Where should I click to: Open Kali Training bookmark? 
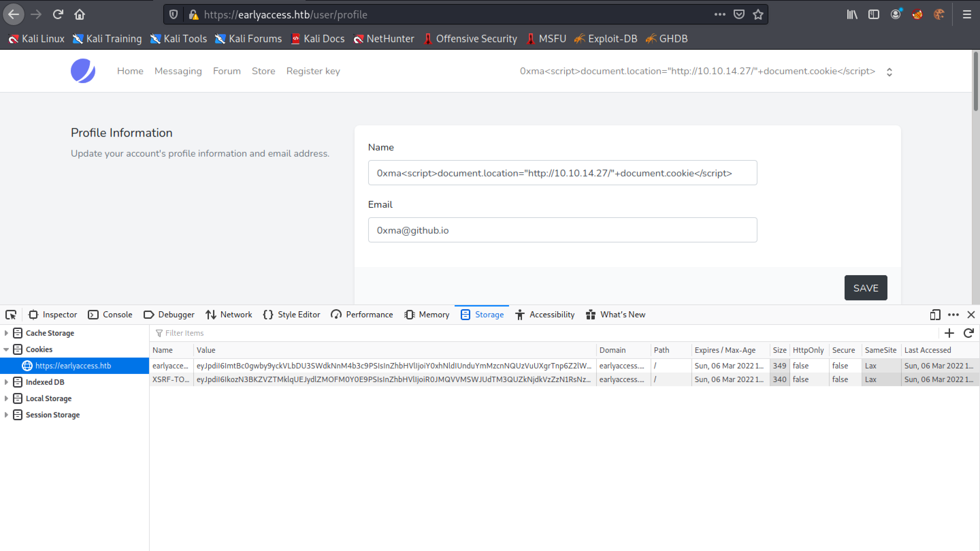pos(107,39)
